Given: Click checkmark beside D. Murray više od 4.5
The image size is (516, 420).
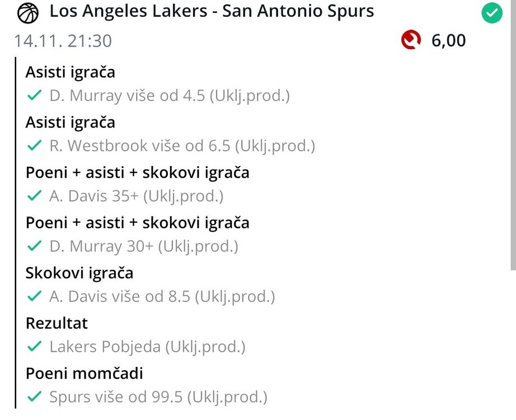Looking at the screenshot, I should 35,96.
